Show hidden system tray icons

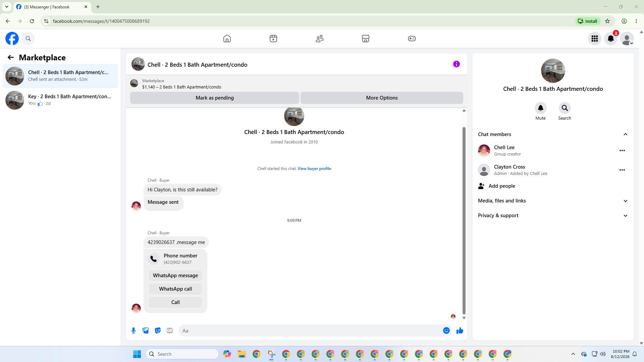point(573,354)
